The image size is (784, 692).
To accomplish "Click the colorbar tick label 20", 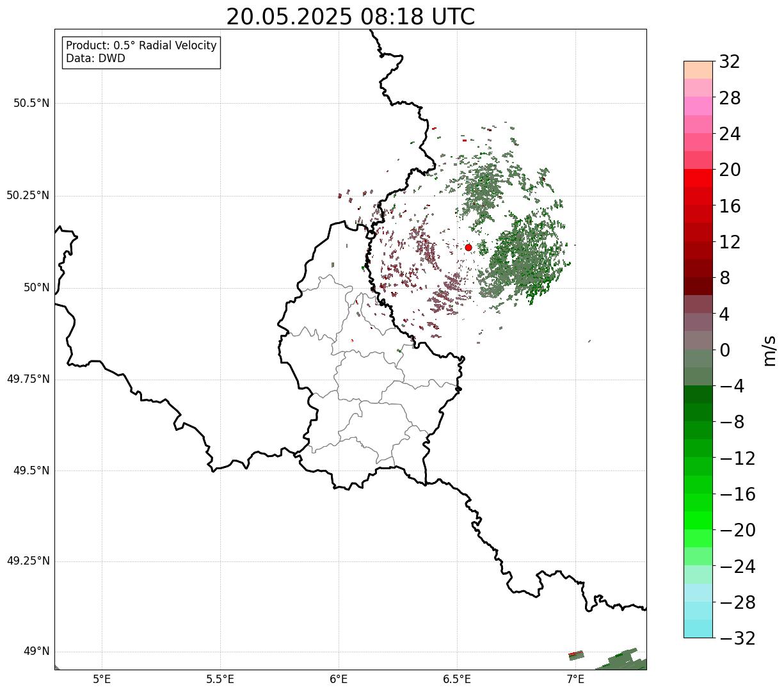I will point(730,170).
